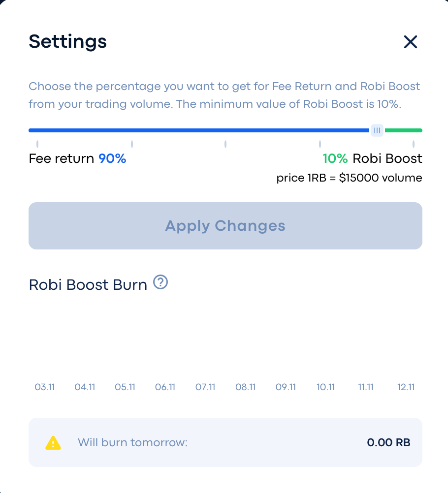
Task: Click the Apply Changes button
Action: (225, 226)
